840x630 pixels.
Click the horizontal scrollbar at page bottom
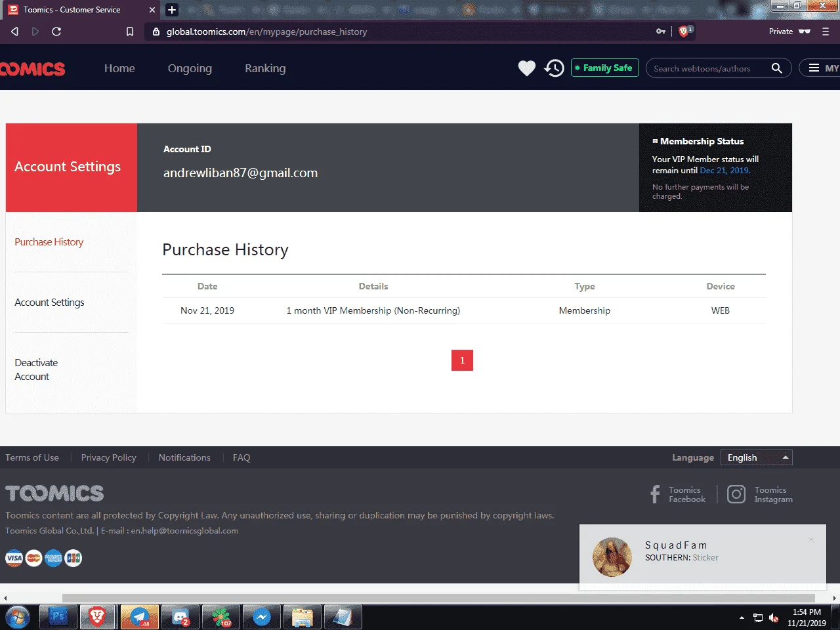click(438, 598)
